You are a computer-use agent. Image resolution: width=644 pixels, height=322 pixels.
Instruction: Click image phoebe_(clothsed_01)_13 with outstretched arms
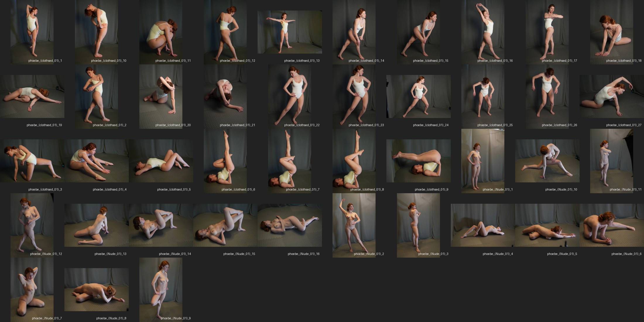pos(290,32)
